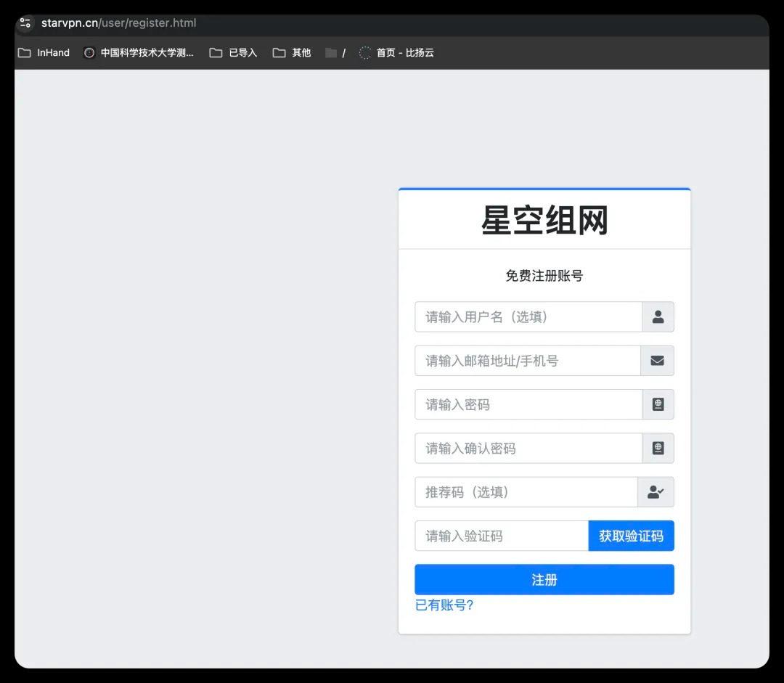Follow the 已有账号? link

tap(444, 605)
